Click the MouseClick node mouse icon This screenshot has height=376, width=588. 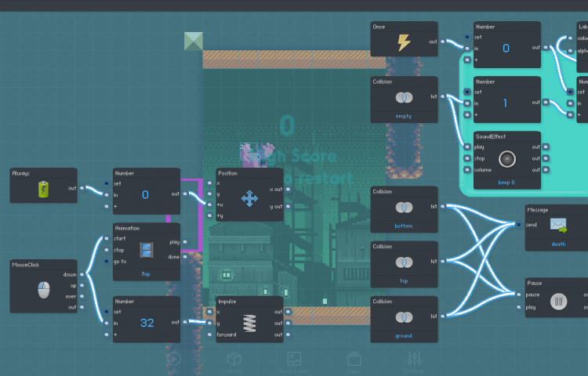44,290
